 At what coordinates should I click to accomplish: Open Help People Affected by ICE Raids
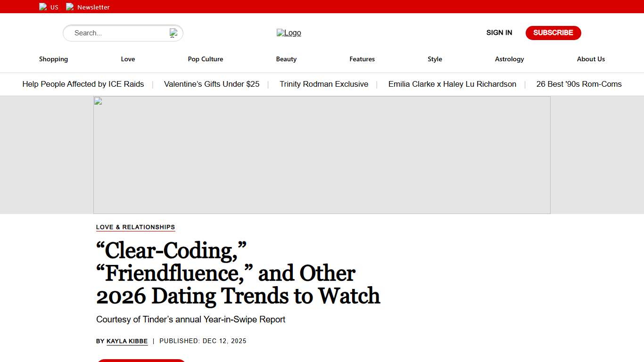coord(83,84)
